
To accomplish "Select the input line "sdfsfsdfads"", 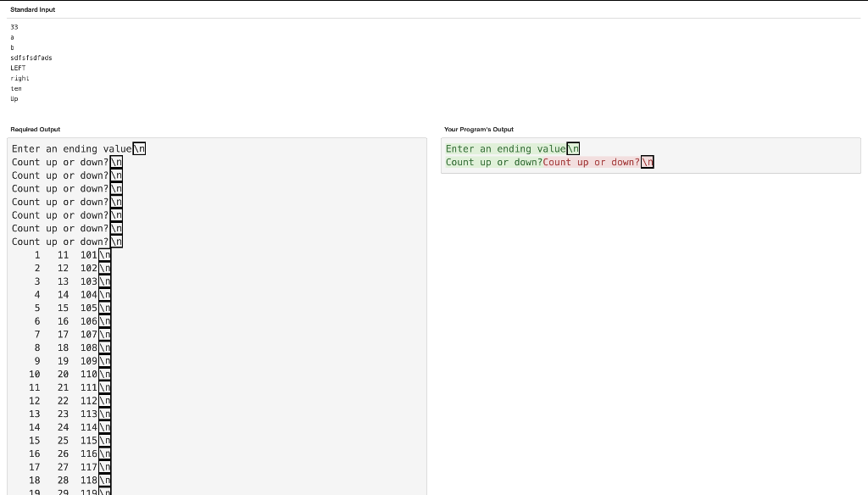I will point(31,57).
